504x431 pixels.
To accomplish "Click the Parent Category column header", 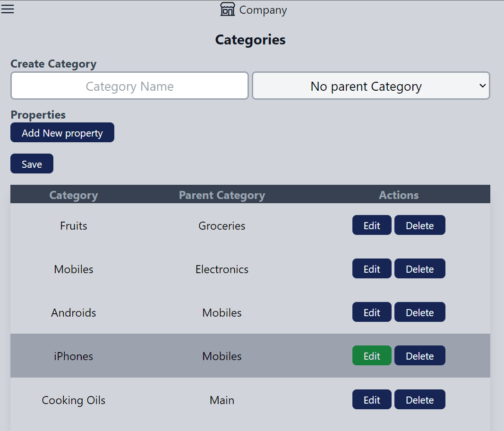I will coord(222,195).
